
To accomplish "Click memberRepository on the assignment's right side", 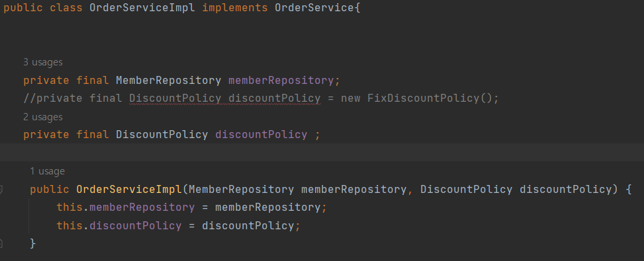I will coord(268,207).
